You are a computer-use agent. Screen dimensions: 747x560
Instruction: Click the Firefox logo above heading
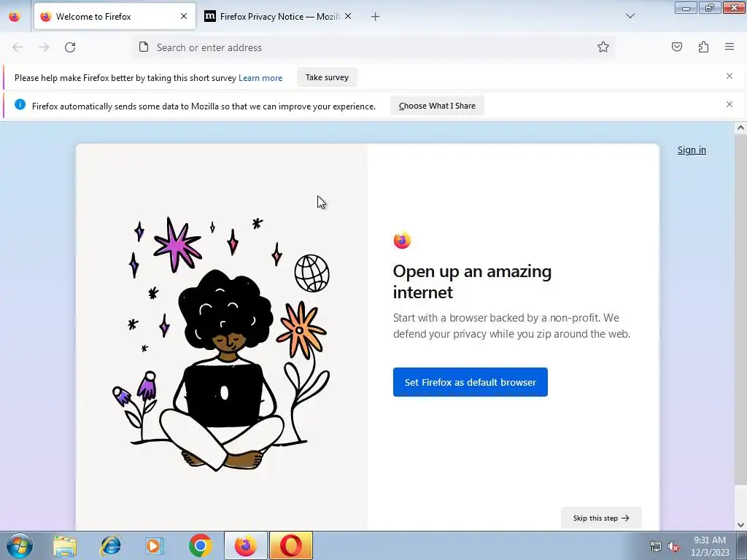(x=402, y=241)
